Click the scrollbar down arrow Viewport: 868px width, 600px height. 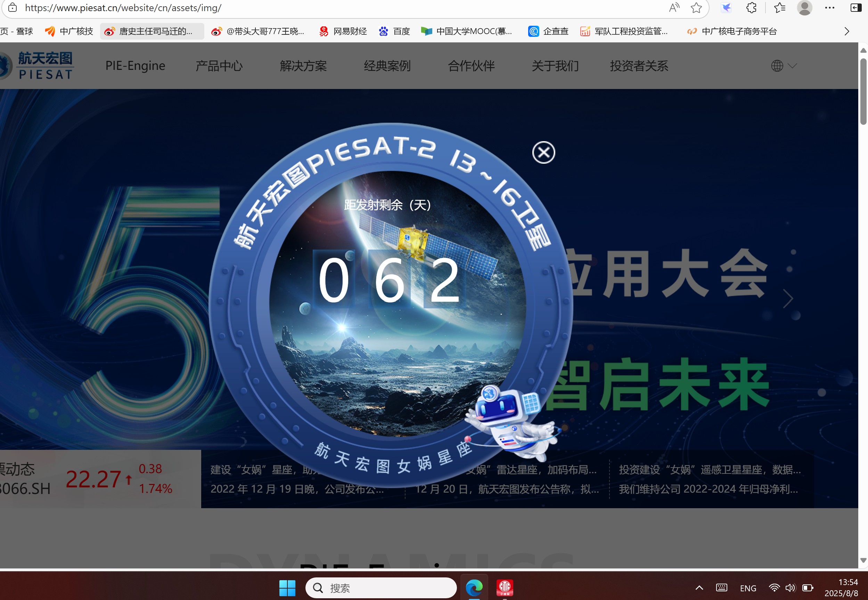pyautogui.click(x=863, y=560)
